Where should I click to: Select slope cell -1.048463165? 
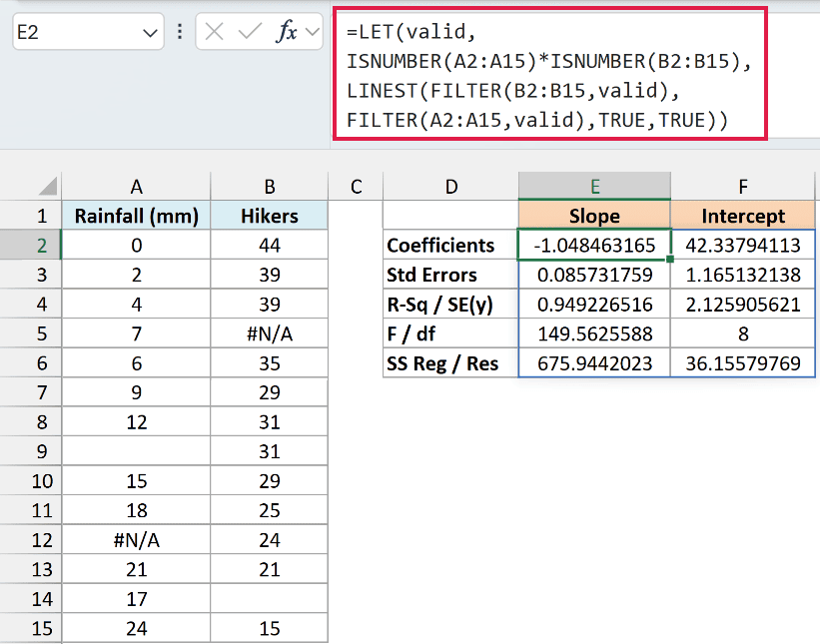pos(594,246)
